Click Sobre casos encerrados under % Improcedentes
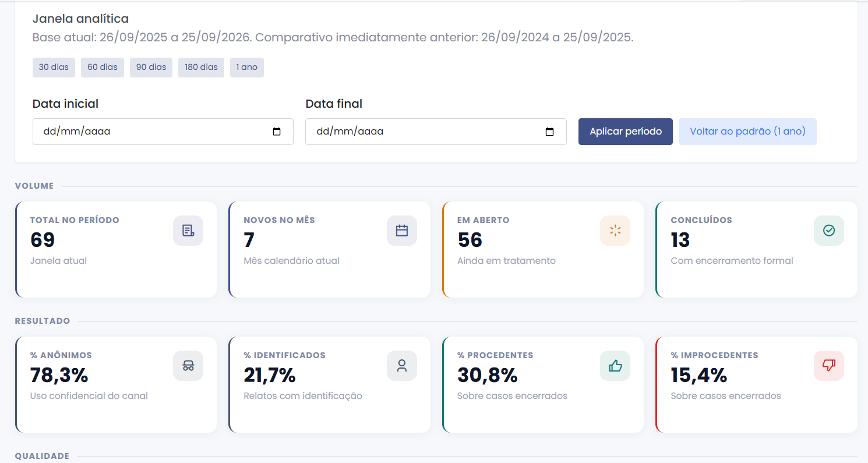The image size is (868, 463). pyautogui.click(x=726, y=395)
